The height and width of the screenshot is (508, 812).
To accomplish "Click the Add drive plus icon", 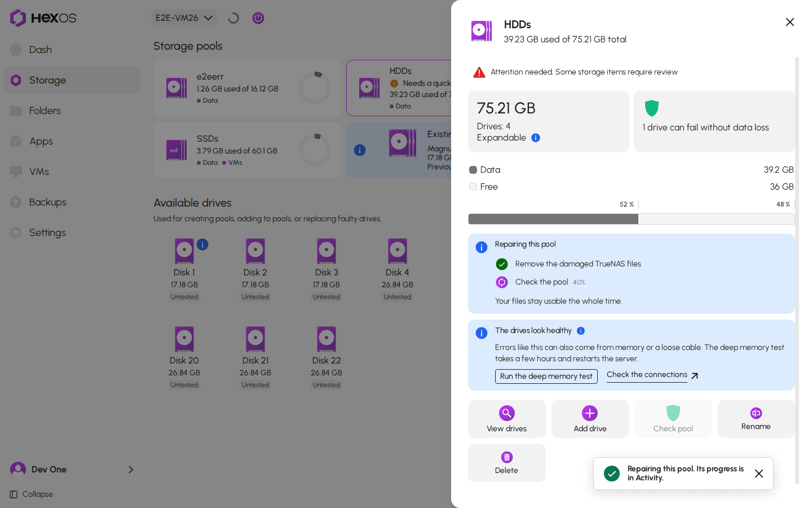I will [x=590, y=413].
